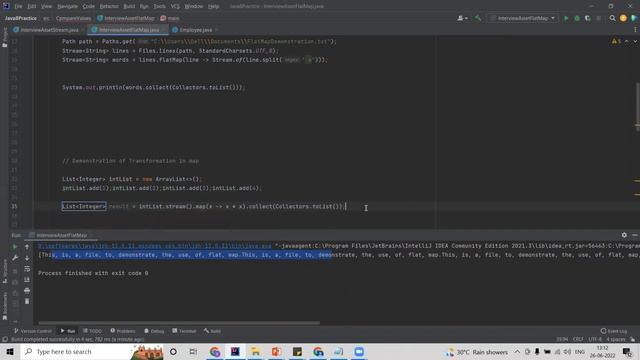Go to previous highlighted problem arrow
The width and height of the screenshot is (640, 360).
pos(627,41)
